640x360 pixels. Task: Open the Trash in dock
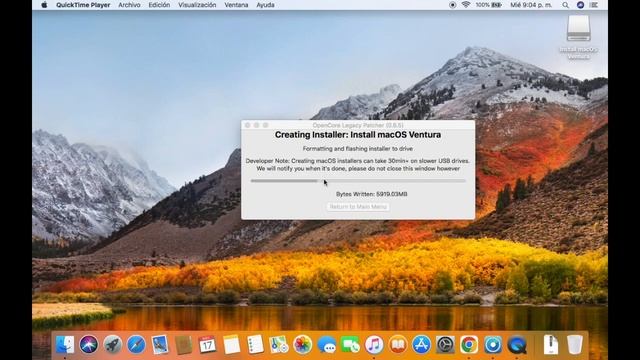[x=575, y=345]
